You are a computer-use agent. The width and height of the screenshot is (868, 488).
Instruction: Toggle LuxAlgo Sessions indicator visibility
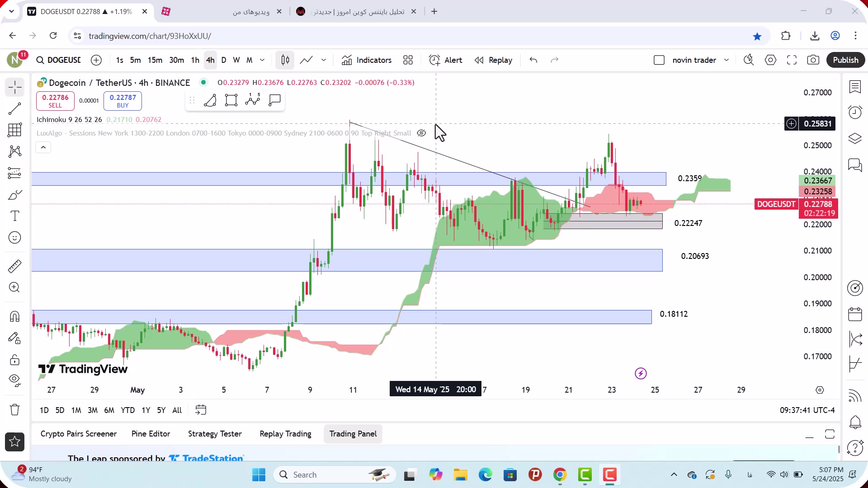pyautogui.click(x=421, y=133)
